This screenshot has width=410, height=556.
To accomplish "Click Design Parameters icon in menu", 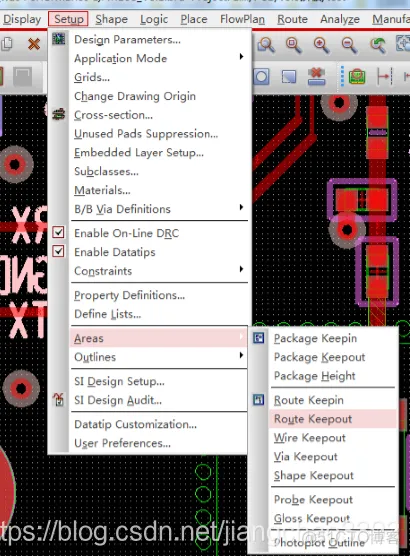I will click(x=59, y=39).
